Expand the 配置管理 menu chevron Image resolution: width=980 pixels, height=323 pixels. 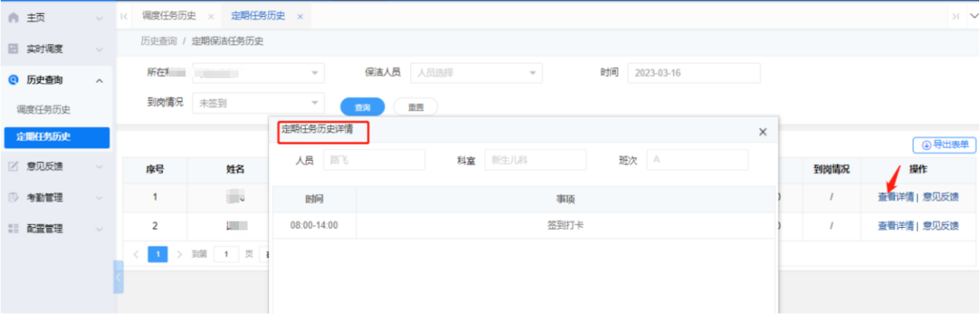click(99, 229)
